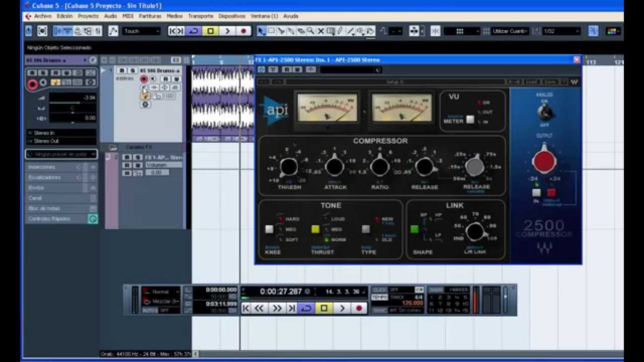This screenshot has width=644, height=362.
Task: Toggle the red auto make-up button
Action: 551,193
